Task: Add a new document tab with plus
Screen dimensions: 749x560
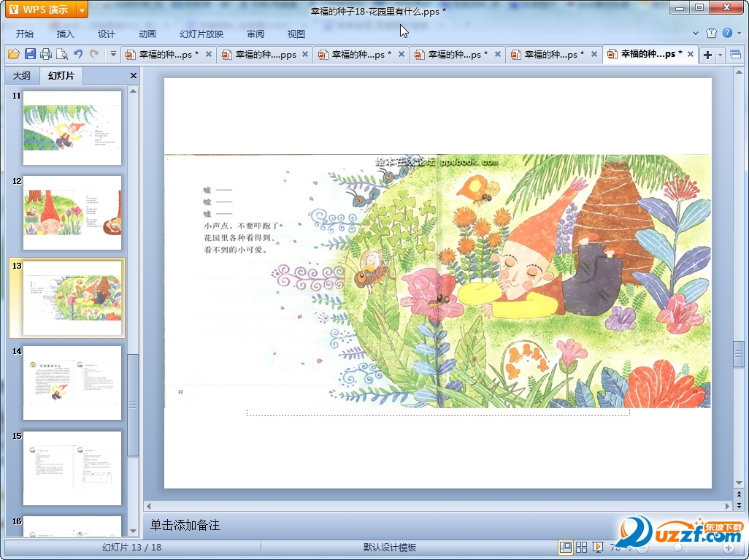Action: coord(707,55)
